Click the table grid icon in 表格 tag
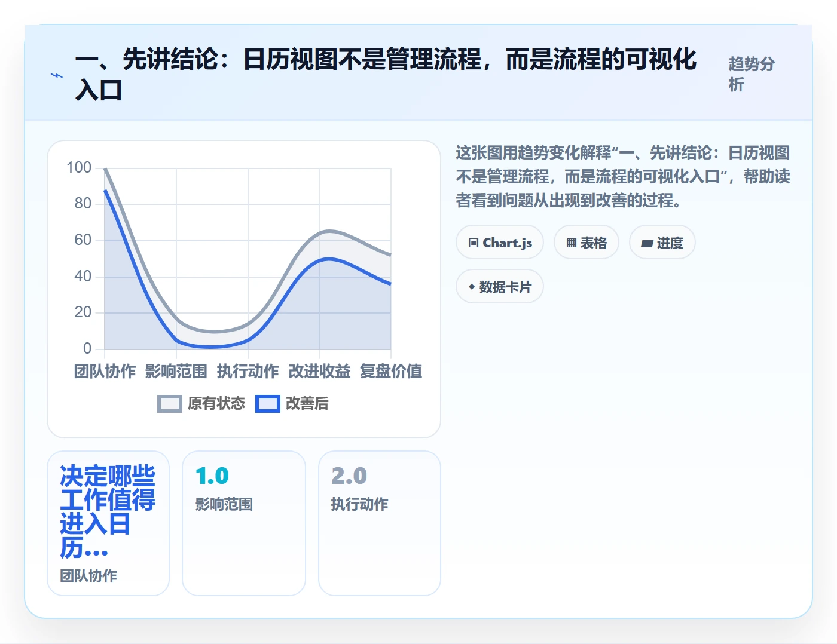Image resolution: width=837 pixels, height=644 pixels. pos(572,243)
